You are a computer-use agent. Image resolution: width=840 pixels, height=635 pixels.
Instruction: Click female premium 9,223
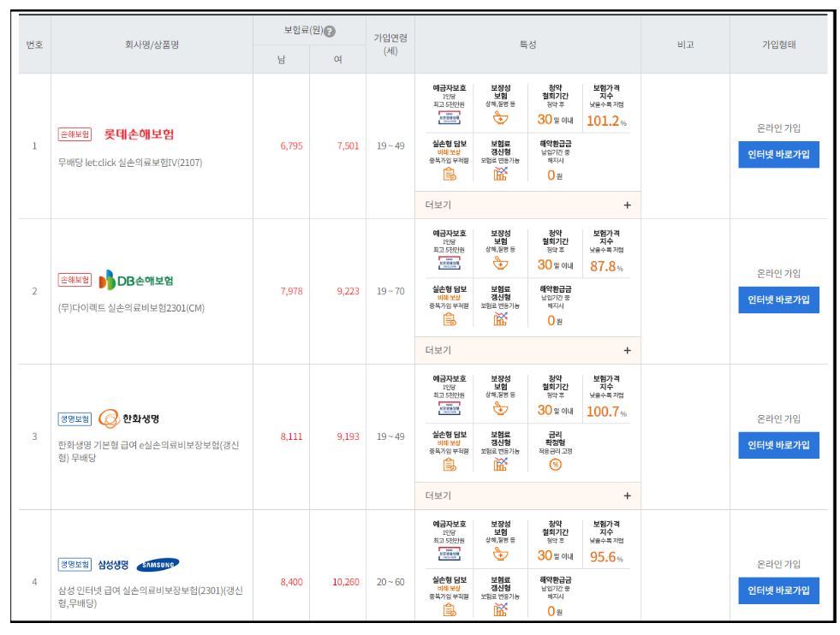pos(349,291)
